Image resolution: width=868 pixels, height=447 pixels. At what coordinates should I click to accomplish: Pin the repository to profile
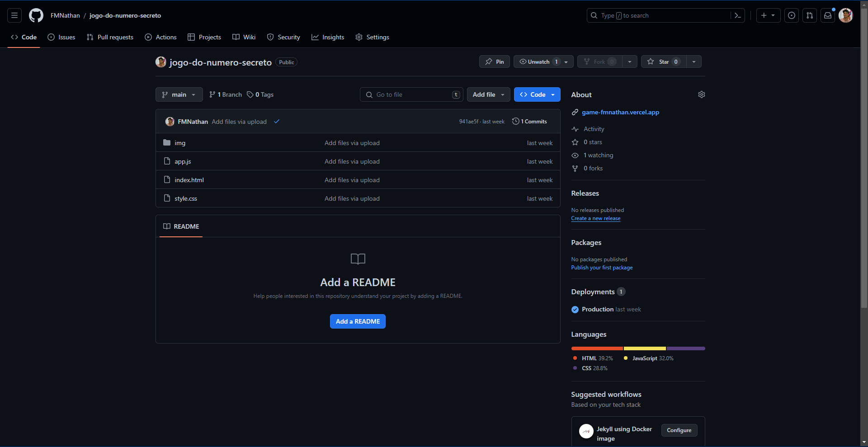coord(495,61)
